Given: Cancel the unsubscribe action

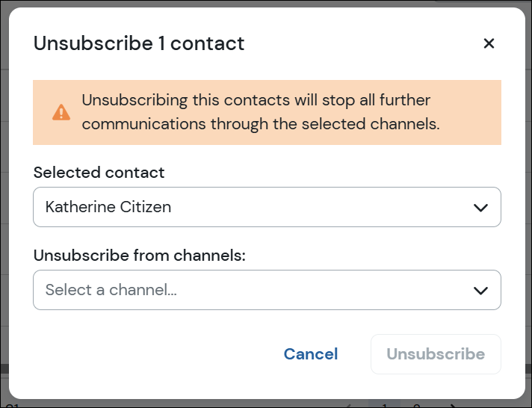Looking at the screenshot, I should coord(311,354).
